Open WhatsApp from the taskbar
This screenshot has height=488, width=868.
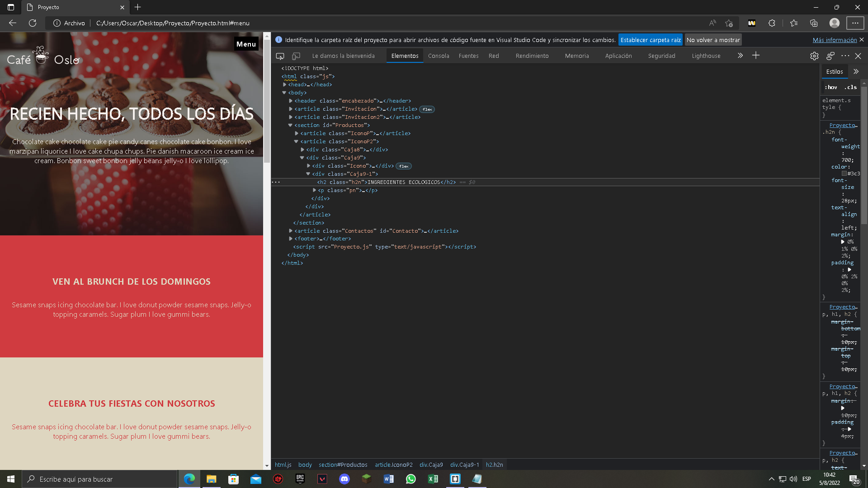coord(410,479)
